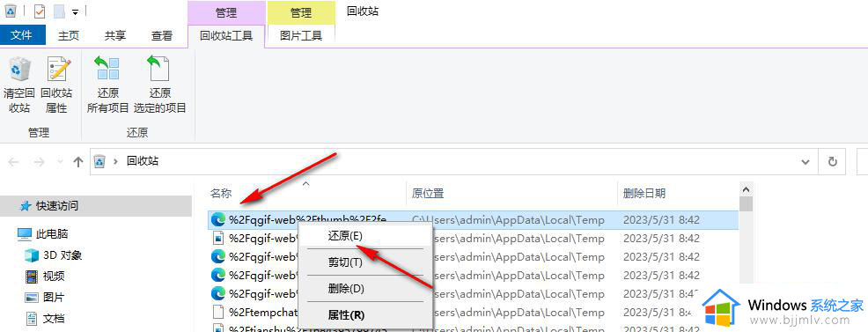868x332 pixels.
Task: Expand the address bar history dropdown
Action: (x=805, y=161)
